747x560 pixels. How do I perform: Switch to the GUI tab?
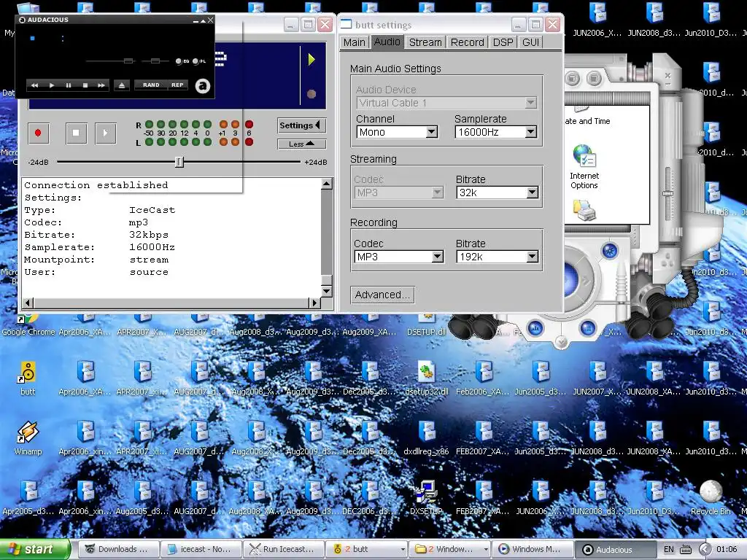point(531,42)
